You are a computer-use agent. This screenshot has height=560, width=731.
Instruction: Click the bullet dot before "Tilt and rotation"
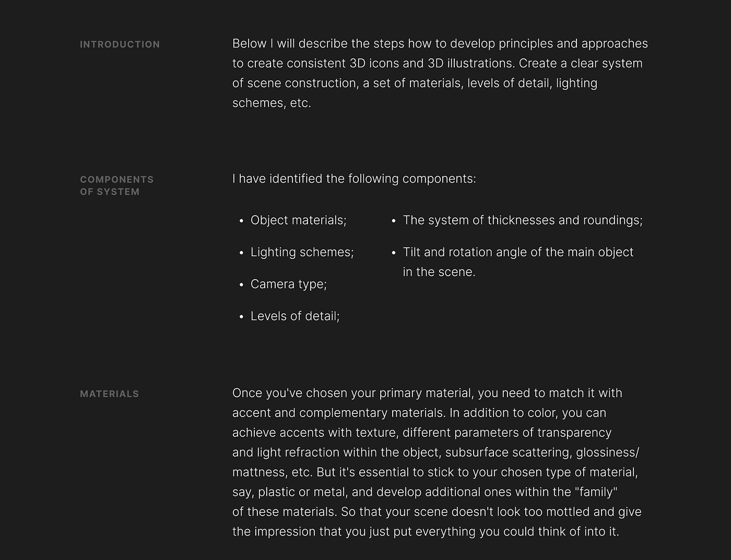[394, 253]
